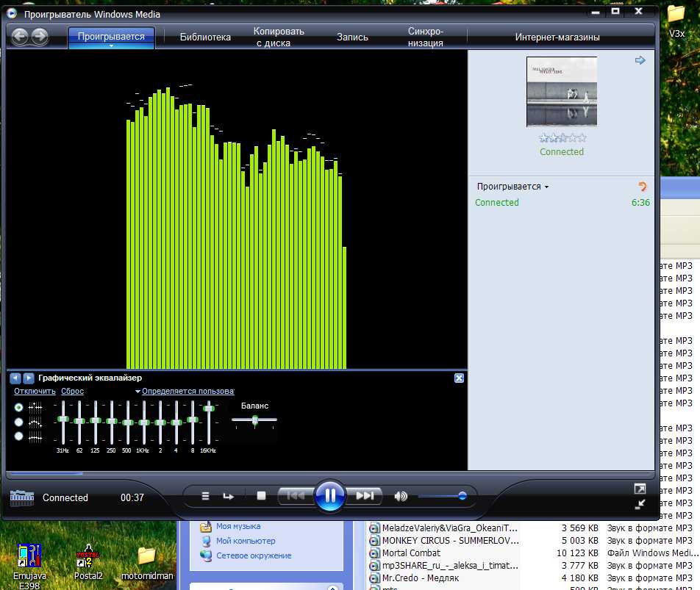Image resolution: width=700 pixels, height=590 pixels.
Task: Expand the Проигрывается playlist dropdown in side pane
Action: (x=513, y=187)
